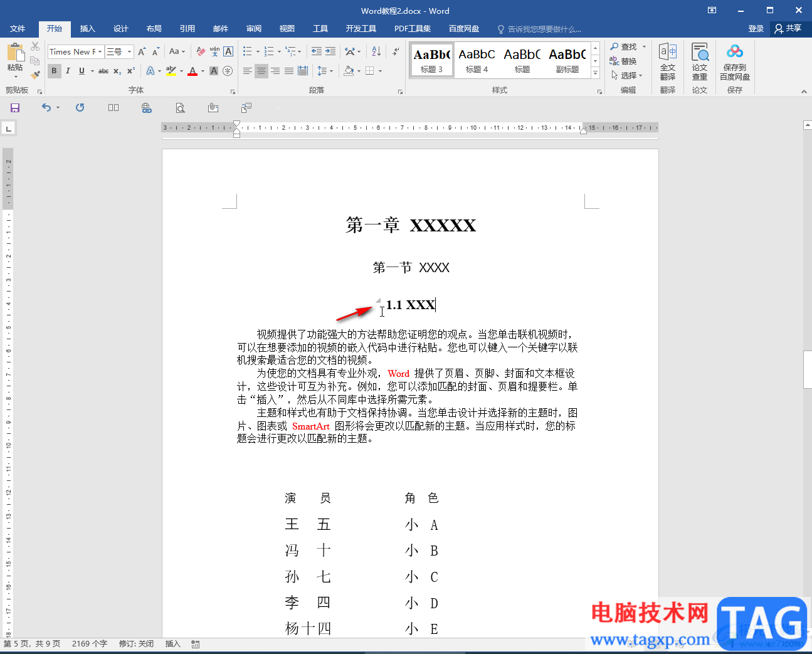812x654 pixels.
Task: Click the word count 2169 个字
Action: point(90,644)
